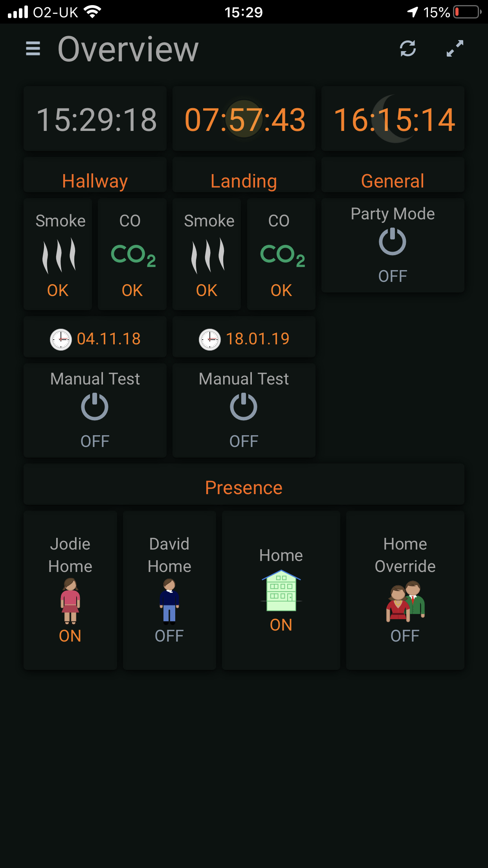This screenshot has width=488, height=868.
Task: Toggle Party Mode power switch
Action: [393, 242]
